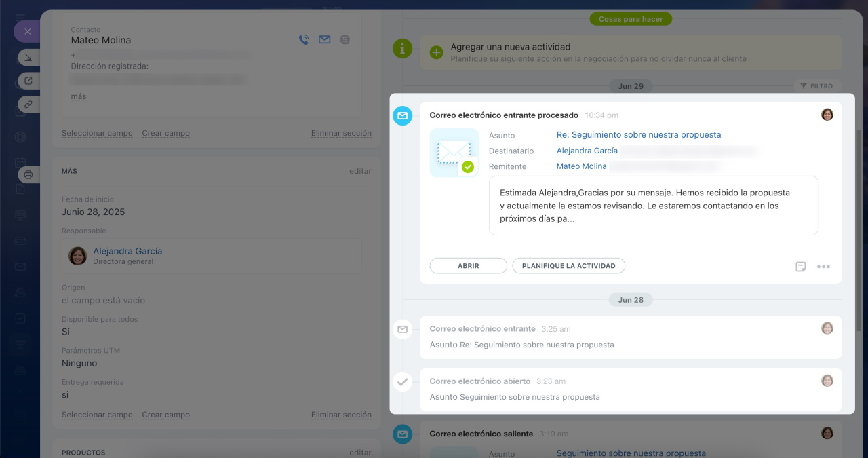Screen dimensions: 868x458
Task: Click "editar" in the MÁS section
Action: click(x=360, y=171)
